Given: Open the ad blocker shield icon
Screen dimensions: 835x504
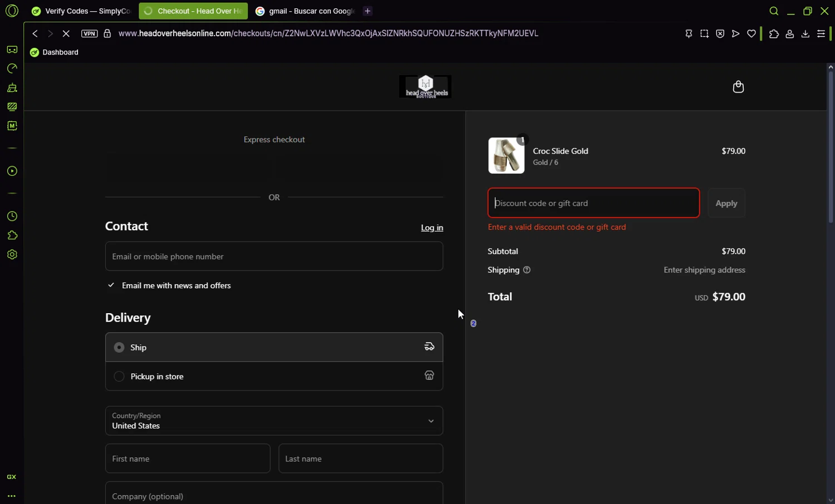Looking at the screenshot, I should pos(720,34).
